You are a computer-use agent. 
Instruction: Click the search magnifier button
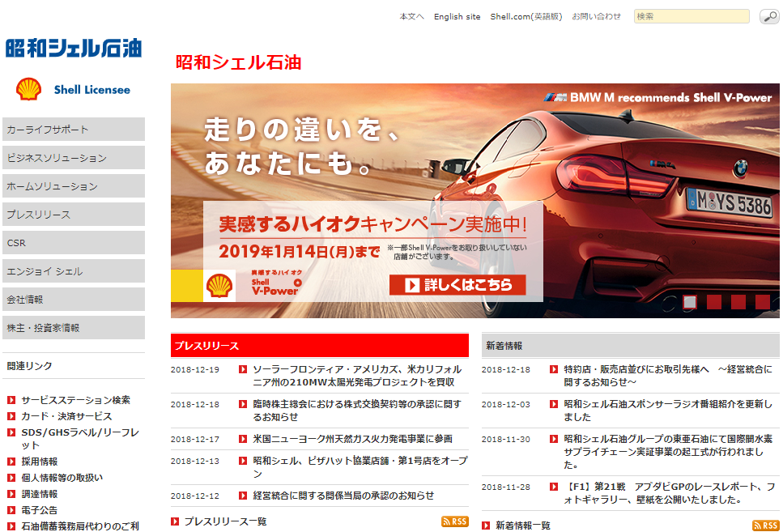coord(769,16)
